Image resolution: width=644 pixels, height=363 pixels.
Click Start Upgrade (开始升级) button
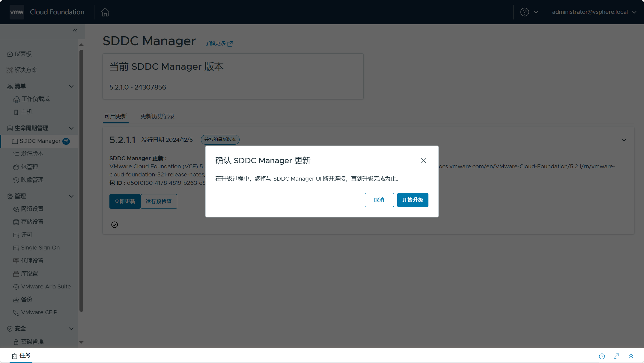413,200
